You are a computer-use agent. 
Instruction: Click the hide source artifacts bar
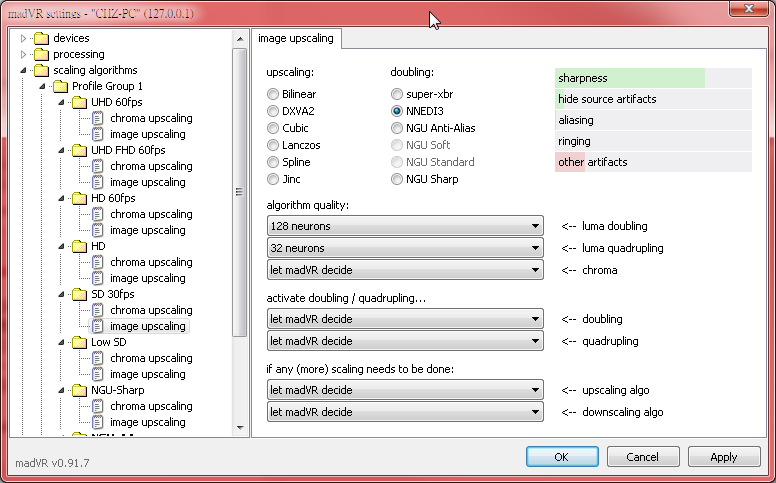[653, 99]
